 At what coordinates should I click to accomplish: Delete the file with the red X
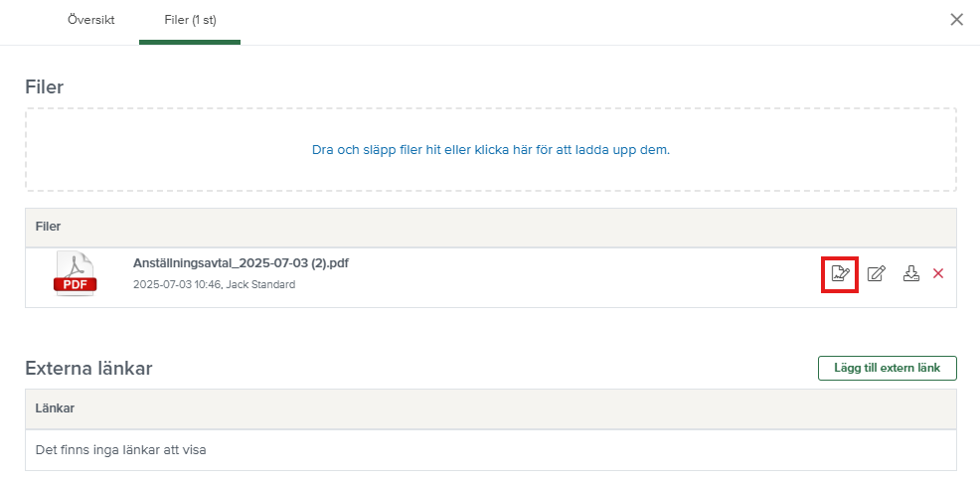coord(937,273)
